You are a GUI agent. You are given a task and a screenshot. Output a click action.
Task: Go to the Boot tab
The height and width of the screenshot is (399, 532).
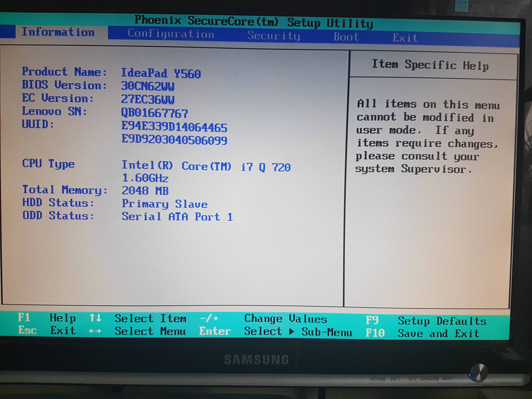346,37
